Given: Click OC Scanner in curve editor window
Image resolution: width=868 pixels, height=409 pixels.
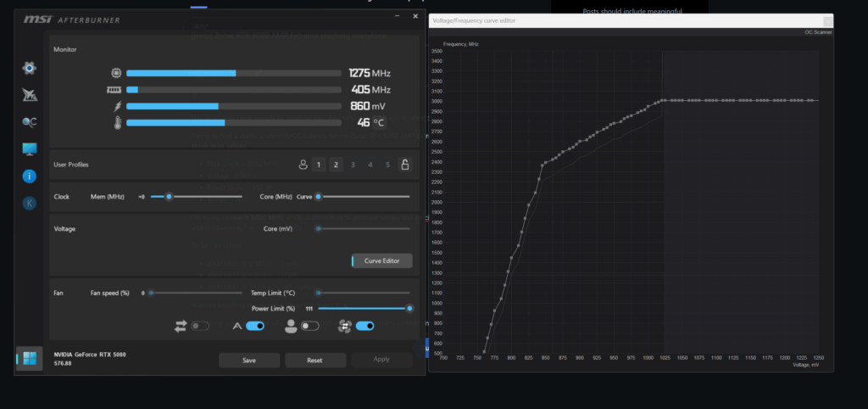Looking at the screenshot, I should (818, 32).
